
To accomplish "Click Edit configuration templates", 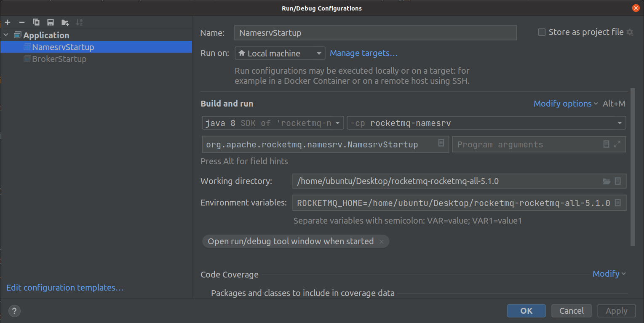I will click(x=64, y=287).
